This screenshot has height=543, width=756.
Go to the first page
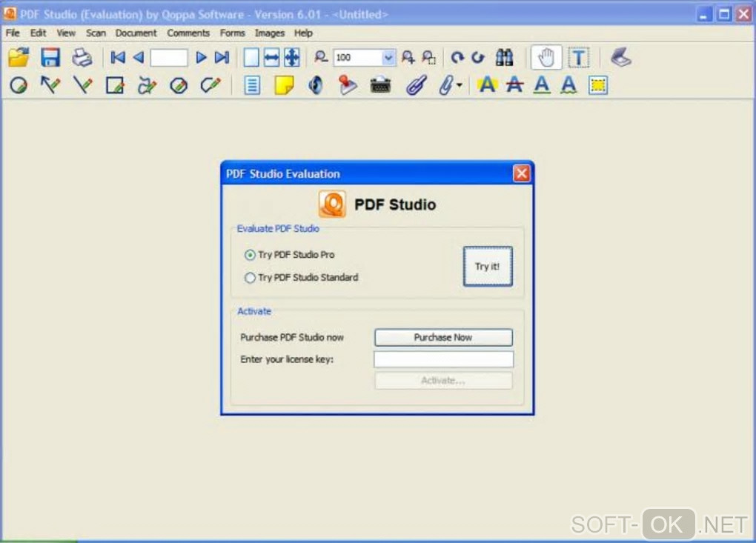(x=118, y=58)
